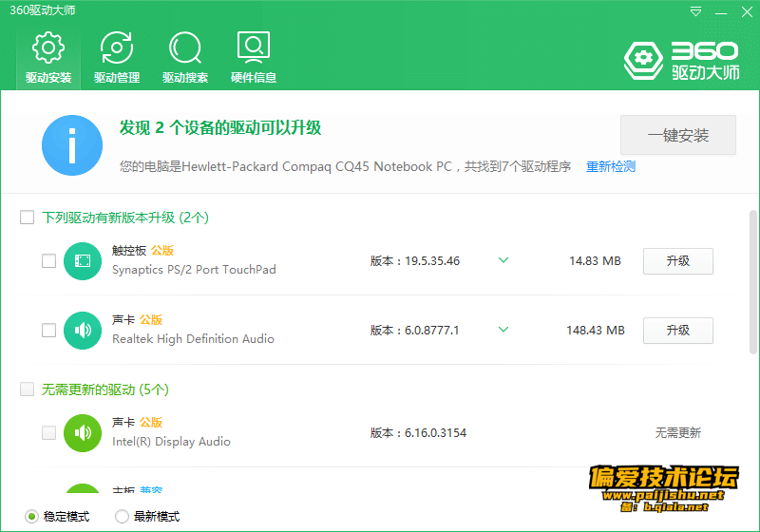This screenshot has width=760, height=532.
Task: Open the 驱动安装 tab
Action: coord(48,58)
